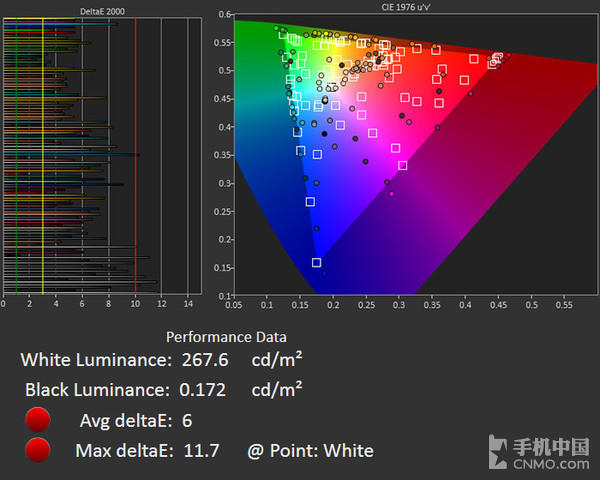Viewport: 600px width, 480px height.
Task: Click the yellow threshold line at deltaE 3
Action: [x=42, y=156]
